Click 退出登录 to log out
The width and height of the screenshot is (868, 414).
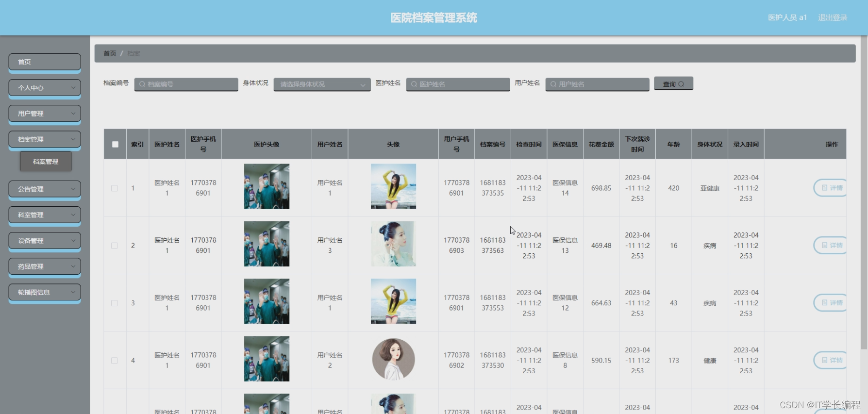click(x=833, y=17)
